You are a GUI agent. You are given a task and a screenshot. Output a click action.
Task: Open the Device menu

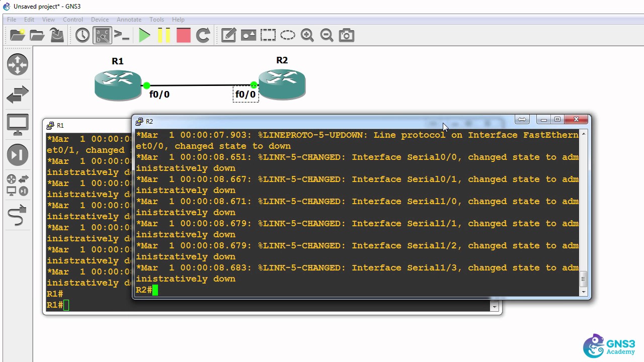100,20
